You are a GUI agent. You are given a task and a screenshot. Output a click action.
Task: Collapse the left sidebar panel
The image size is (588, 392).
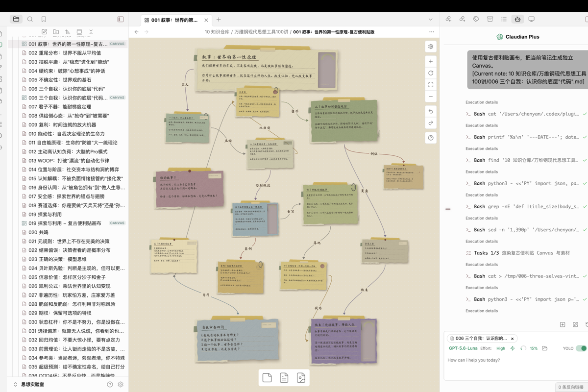121,19
